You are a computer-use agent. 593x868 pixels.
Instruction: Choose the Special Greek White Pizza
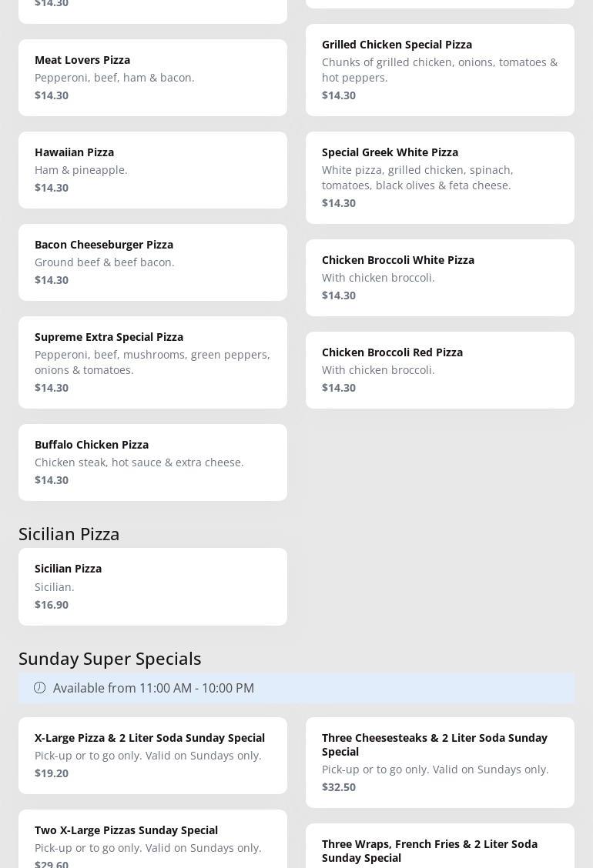click(440, 177)
